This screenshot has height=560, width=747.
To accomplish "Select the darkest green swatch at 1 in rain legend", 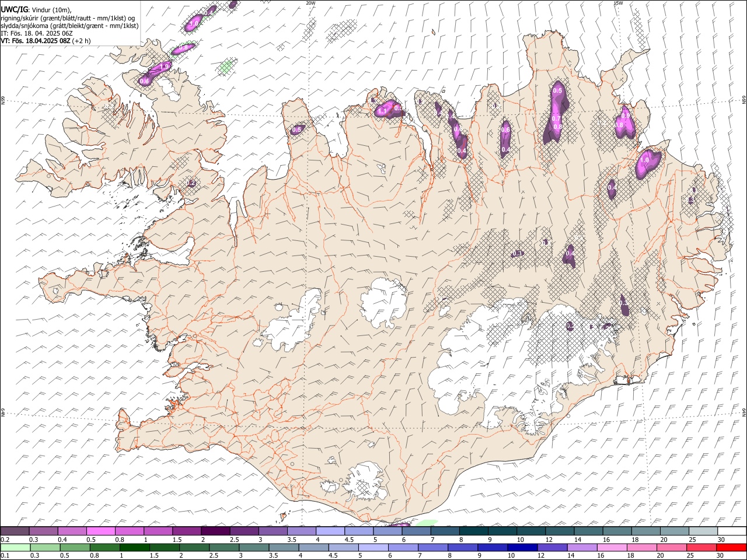I will click(135, 547).
